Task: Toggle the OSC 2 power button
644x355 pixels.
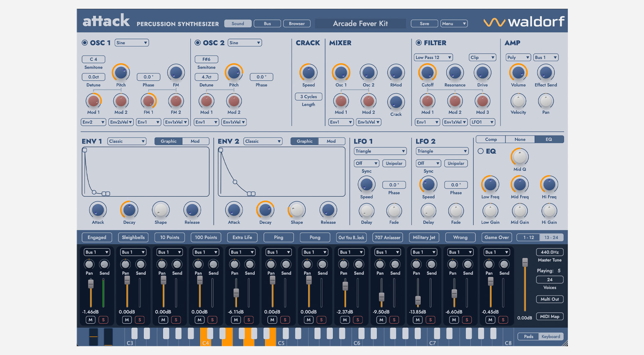Action: [198, 43]
